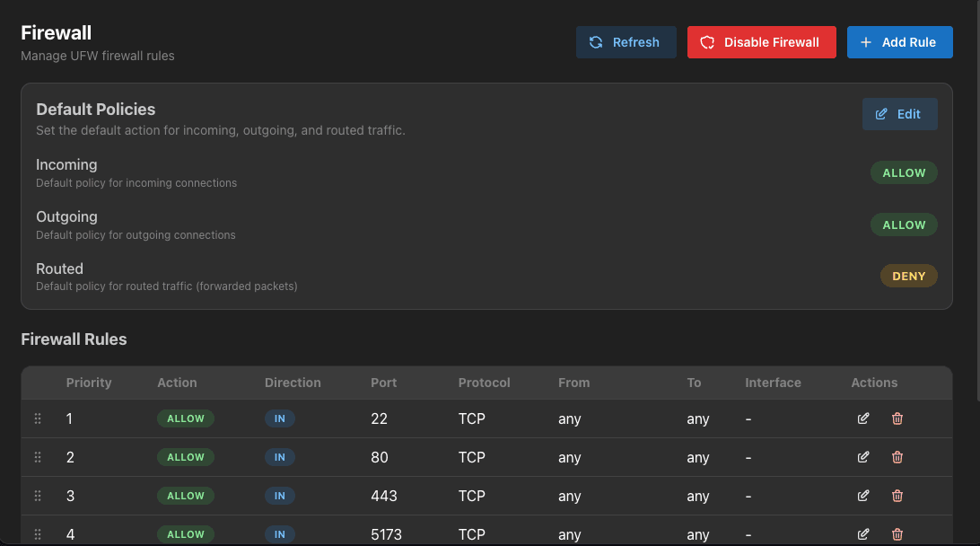
Task: Click the IN badge in port 80 row
Action: pos(279,457)
